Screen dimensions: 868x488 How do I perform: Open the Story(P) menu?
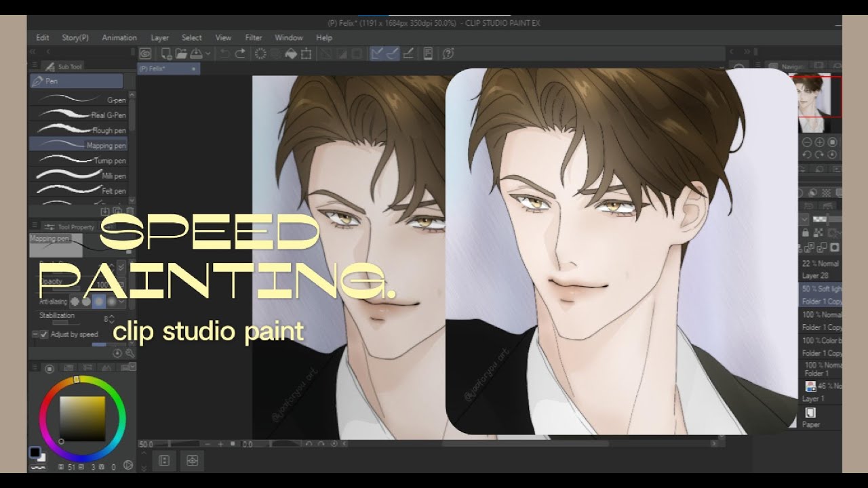coord(75,38)
